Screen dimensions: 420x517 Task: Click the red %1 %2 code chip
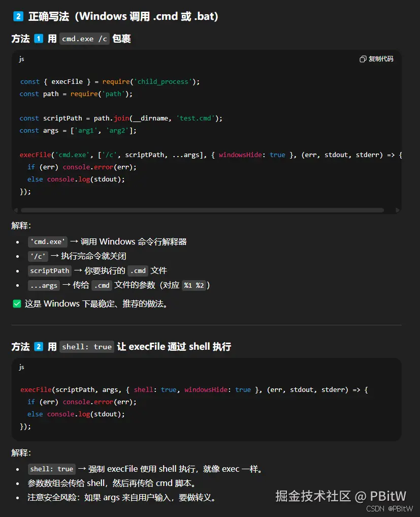(193, 285)
